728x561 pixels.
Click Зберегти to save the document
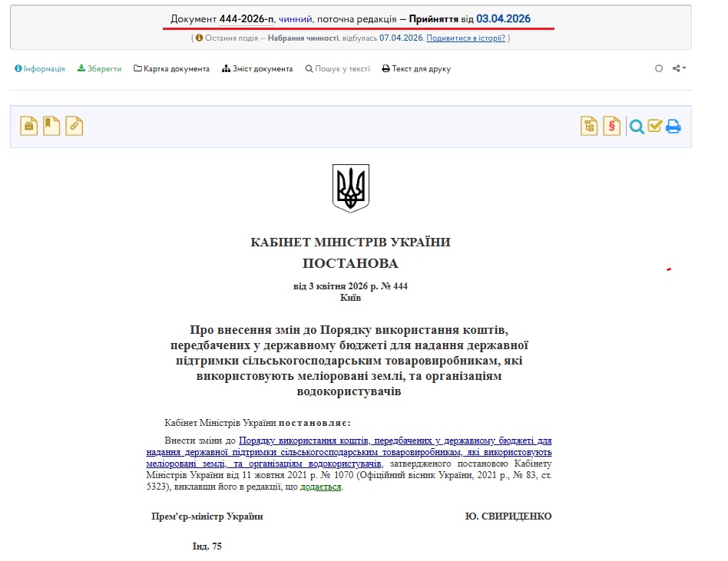[99, 68]
